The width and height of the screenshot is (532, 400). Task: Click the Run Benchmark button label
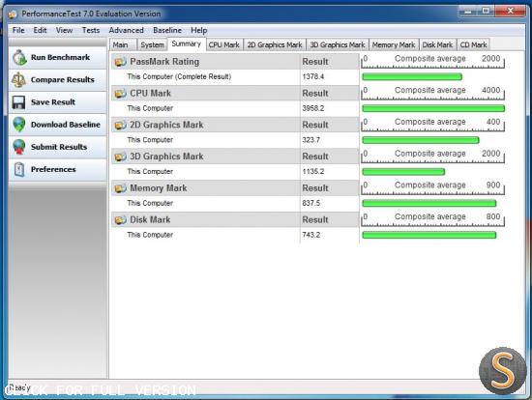coord(60,57)
